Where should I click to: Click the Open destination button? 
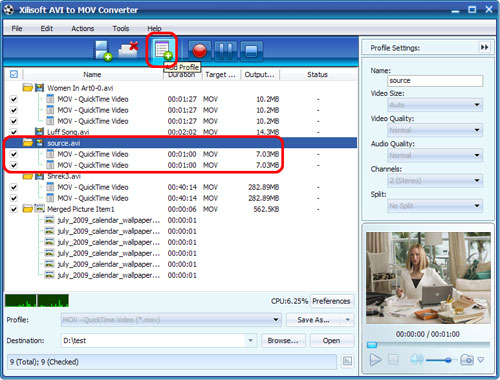point(331,340)
